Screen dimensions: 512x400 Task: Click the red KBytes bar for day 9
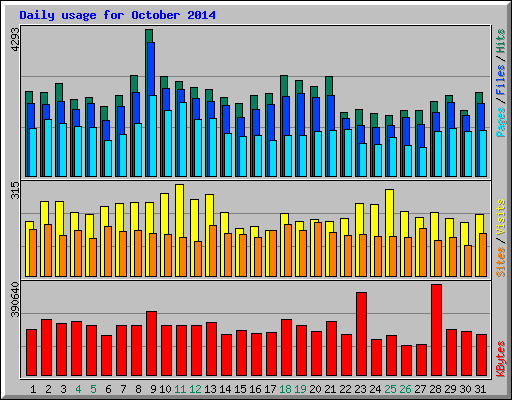coord(151,344)
